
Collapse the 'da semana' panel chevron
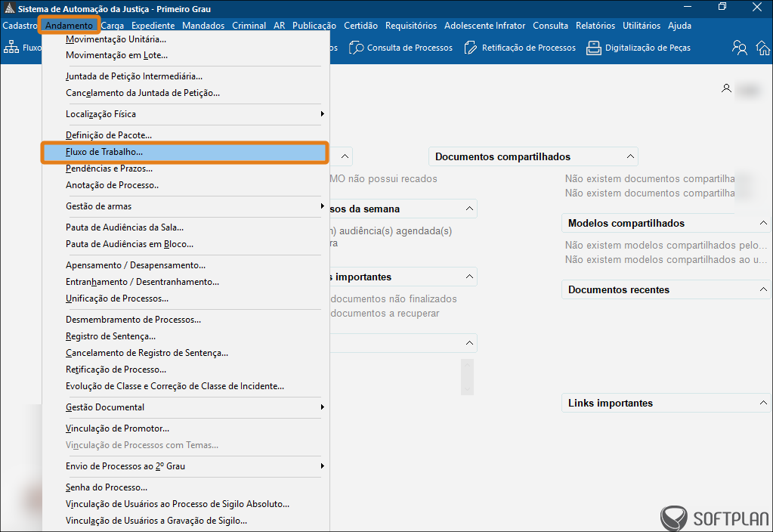coord(469,209)
